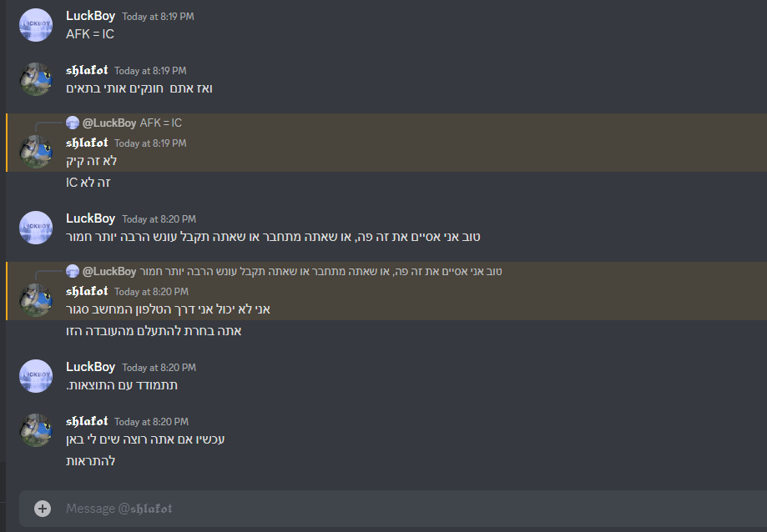Viewport: 767px width, 532px height.
Task: Click the tiny avatar in "AFK = IC" reply preview
Action: pos(73,123)
